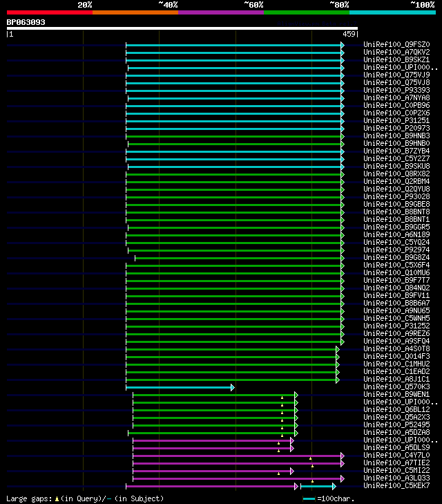Select the hit UniRef100_B9G8Z4
The width and height of the screenshot is (442, 504).
pyautogui.click(x=396, y=257)
